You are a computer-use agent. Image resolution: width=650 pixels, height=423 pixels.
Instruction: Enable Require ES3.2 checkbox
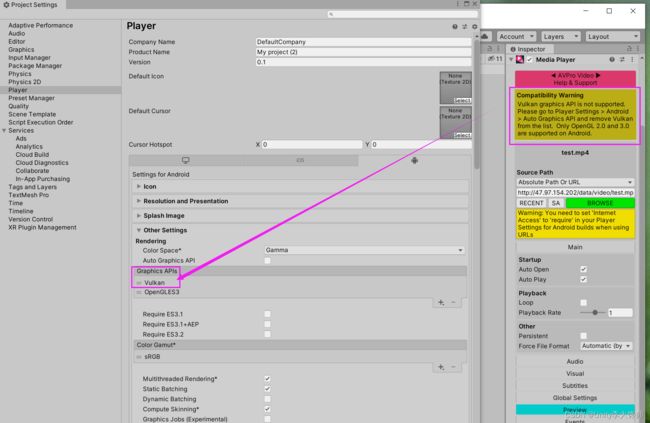267,334
